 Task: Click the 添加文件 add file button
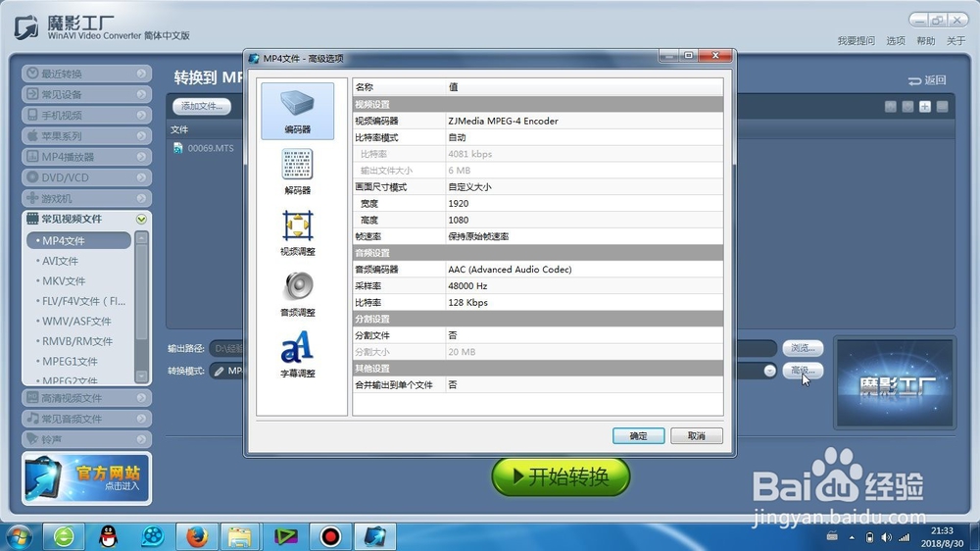[x=202, y=106]
